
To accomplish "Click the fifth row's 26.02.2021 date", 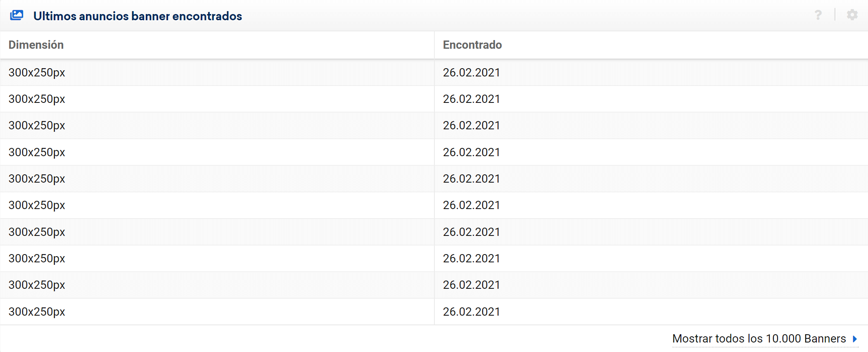I will pos(471,179).
